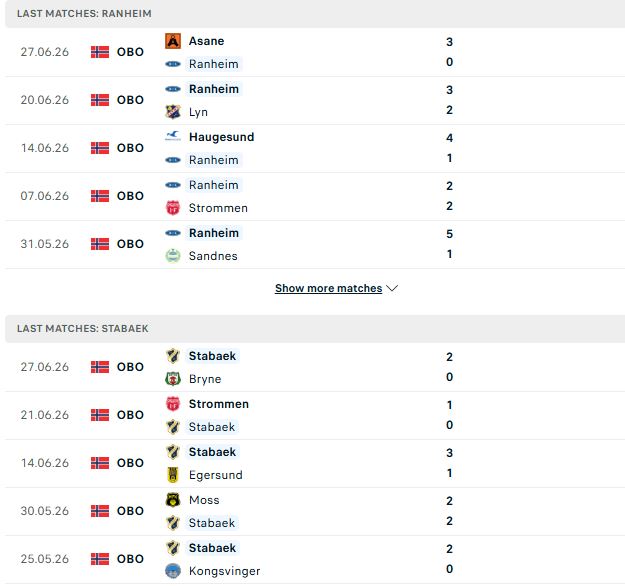Open the Show more matches link
625x586 pixels.
pos(328,288)
